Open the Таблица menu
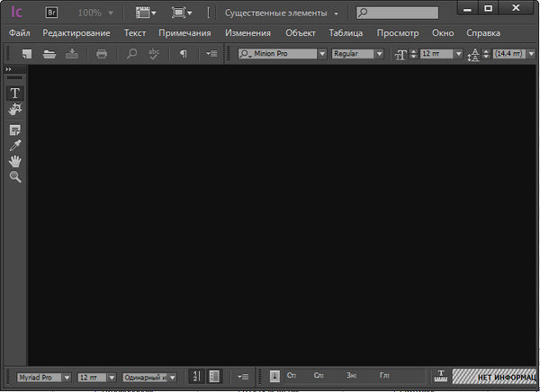Screen dimensions: 540x392 coord(346,32)
